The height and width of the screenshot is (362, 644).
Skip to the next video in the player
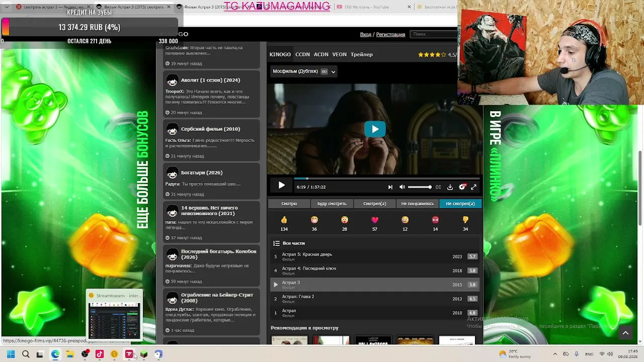(390, 187)
